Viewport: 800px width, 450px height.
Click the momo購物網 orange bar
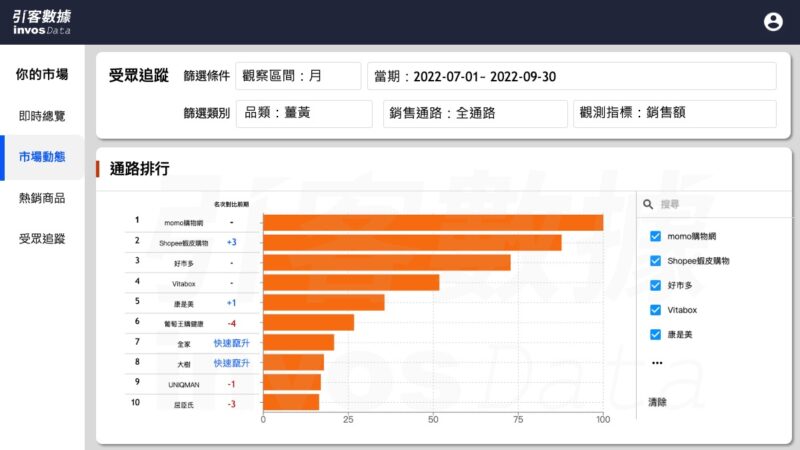point(432,222)
